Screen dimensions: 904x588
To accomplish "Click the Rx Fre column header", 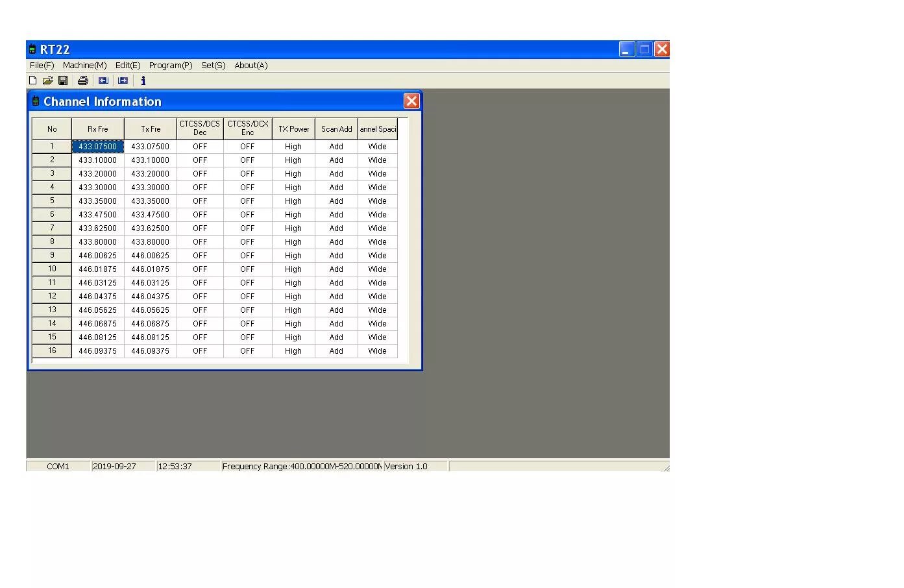I will click(x=98, y=129).
